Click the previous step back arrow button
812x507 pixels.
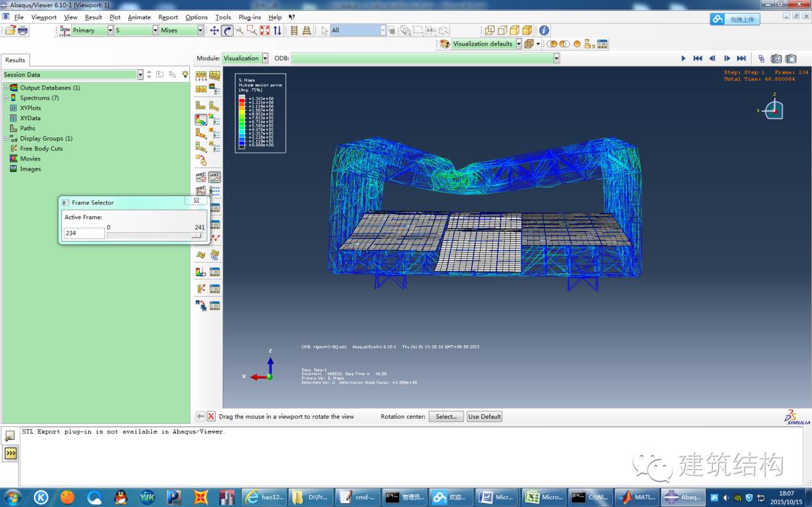tap(200, 416)
